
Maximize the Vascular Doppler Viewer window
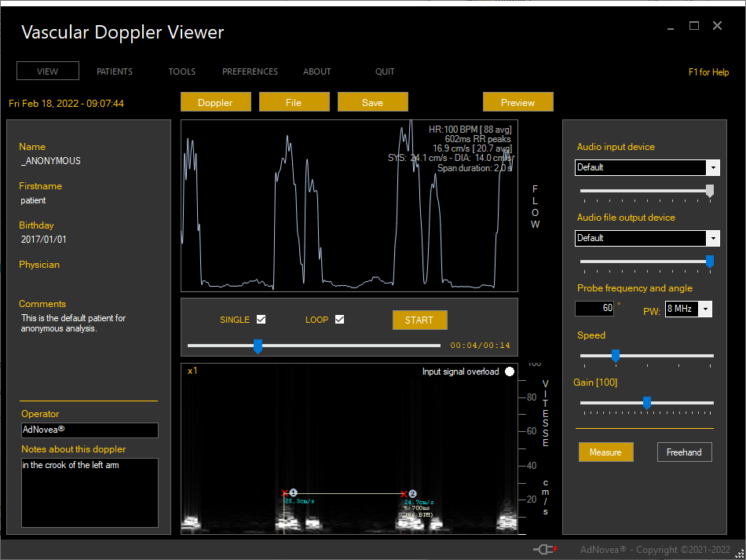[x=694, y=26]
